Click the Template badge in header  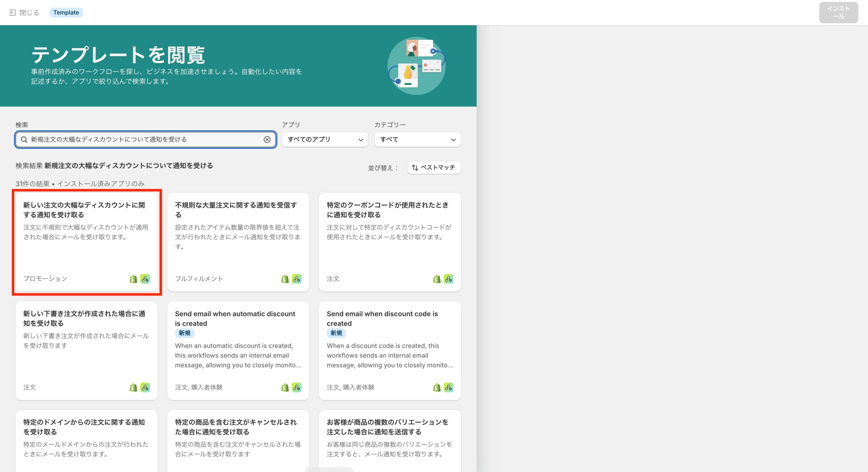[66, 13]
